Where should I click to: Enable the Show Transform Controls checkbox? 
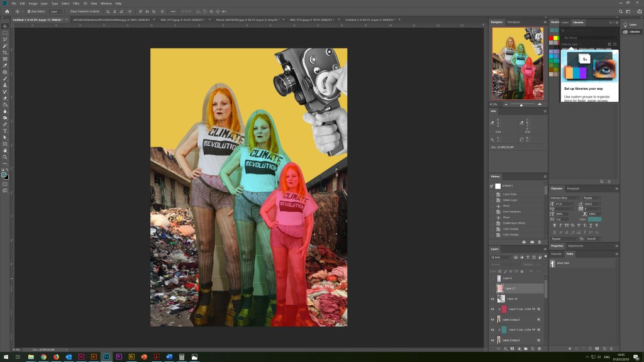coord(69,11)
